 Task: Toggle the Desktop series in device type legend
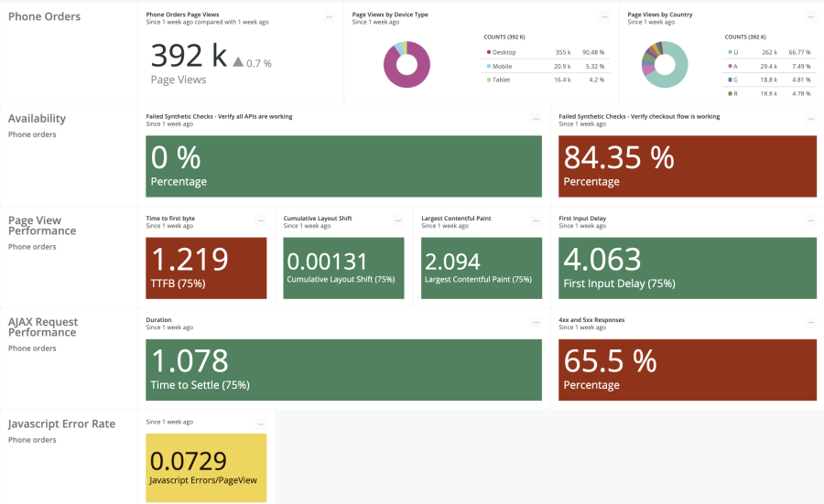[x=504, y=52]
